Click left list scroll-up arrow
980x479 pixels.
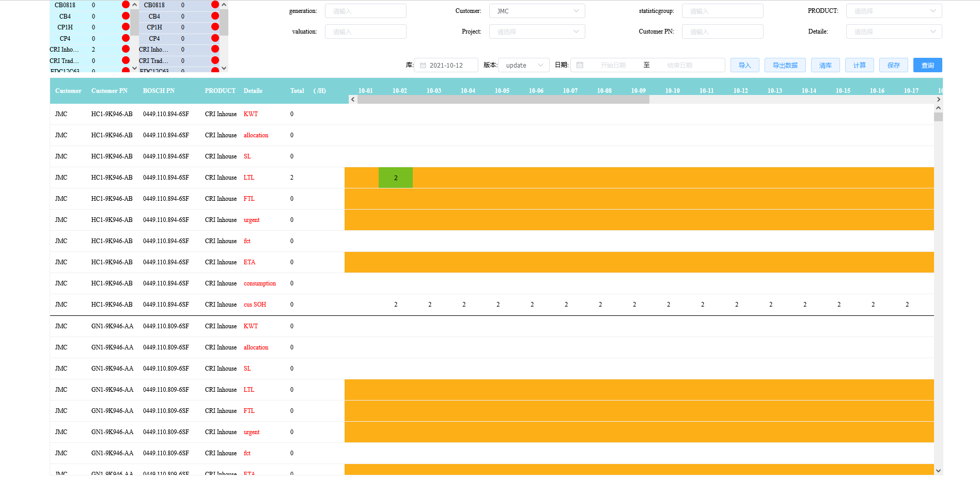pos(134,5)
